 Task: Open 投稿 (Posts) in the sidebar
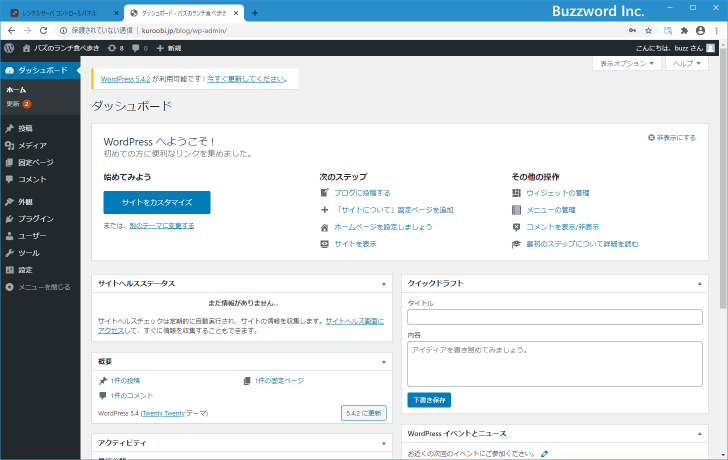point(25,128)
